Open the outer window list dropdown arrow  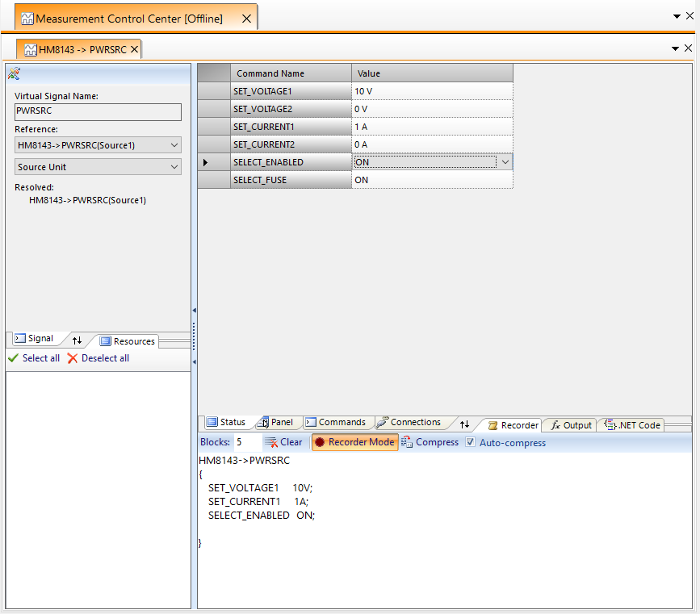pyautogui.click(x=677, y=16)
